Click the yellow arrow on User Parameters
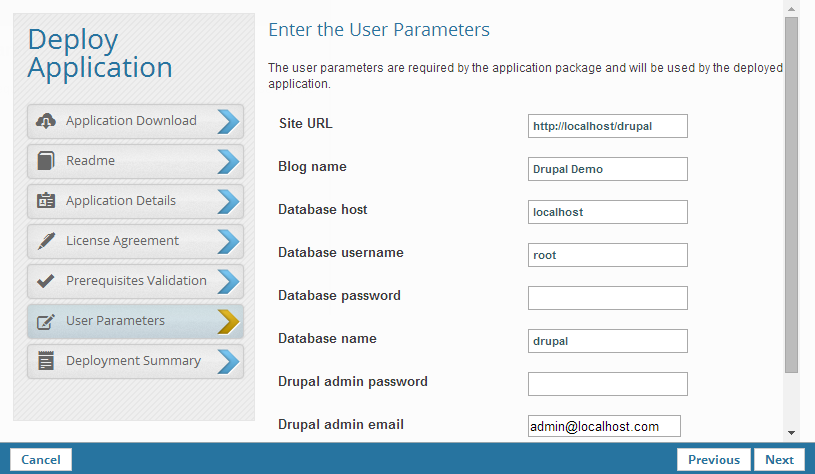 point(228,321)
